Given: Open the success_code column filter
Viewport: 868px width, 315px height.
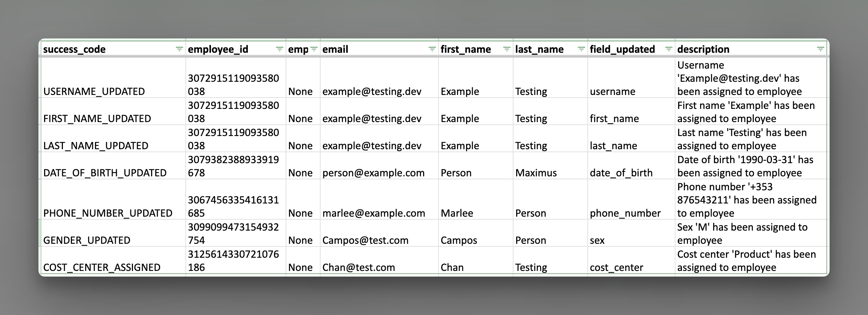Looking at the screenshot, I should [x=179, y=49].
